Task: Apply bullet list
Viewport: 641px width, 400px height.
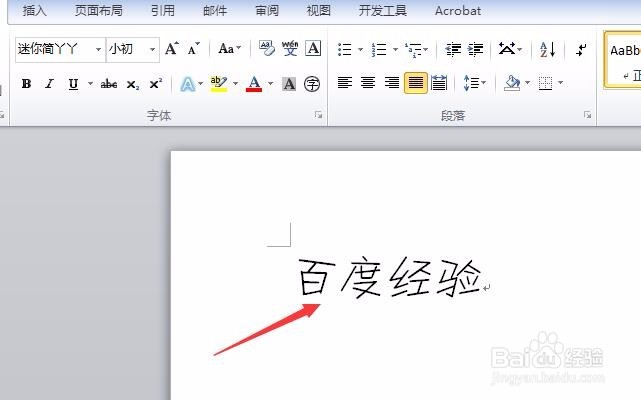Action: click(x=345, y=49)
